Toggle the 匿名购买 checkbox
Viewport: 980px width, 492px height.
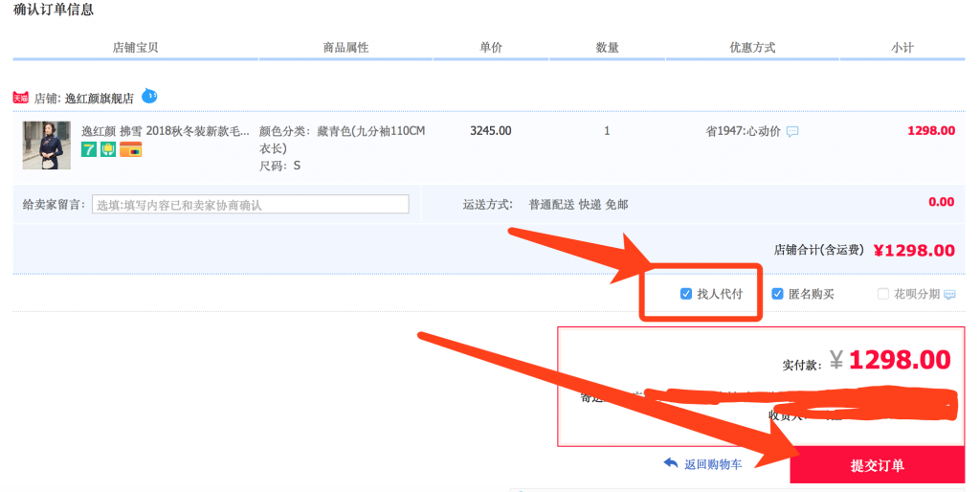coord(777,294)
